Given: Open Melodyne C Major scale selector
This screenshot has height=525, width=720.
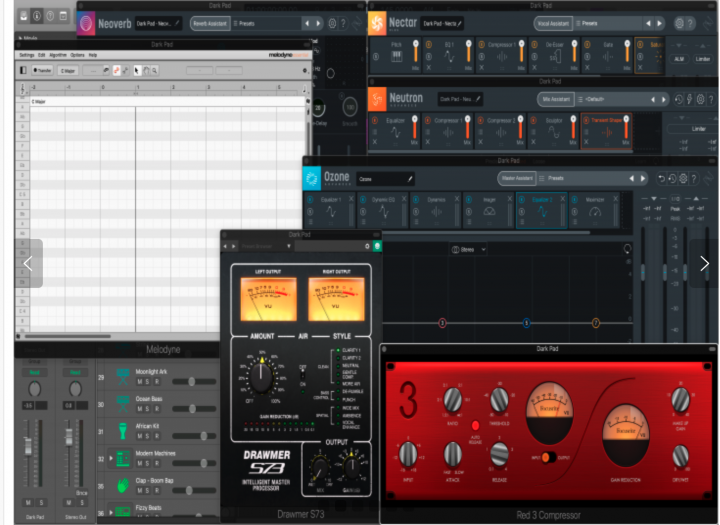Looking at the screenshot, I should (x=68, y=70).
